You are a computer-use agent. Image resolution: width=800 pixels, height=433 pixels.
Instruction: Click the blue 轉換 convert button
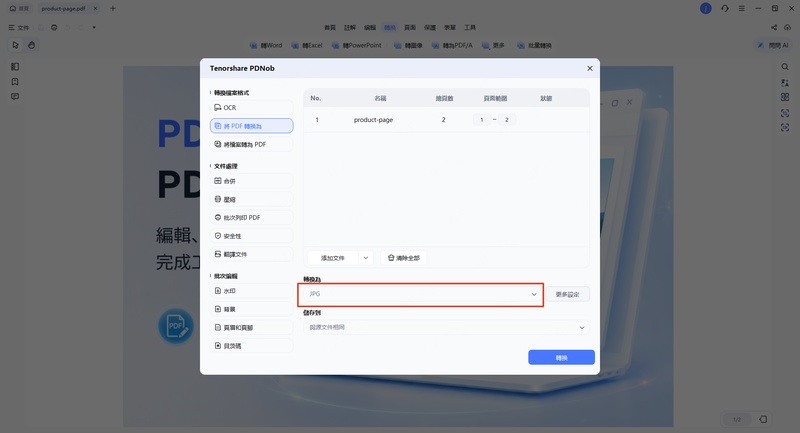pyautogui.click(x=561, y=358)
